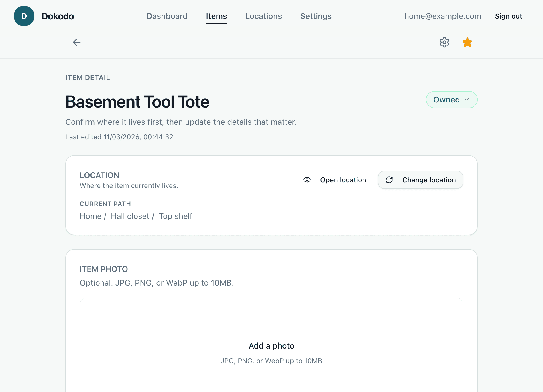543x392 pixels.
Task: Click the Add a photo upload area
Action: click(x=271, y=346)
